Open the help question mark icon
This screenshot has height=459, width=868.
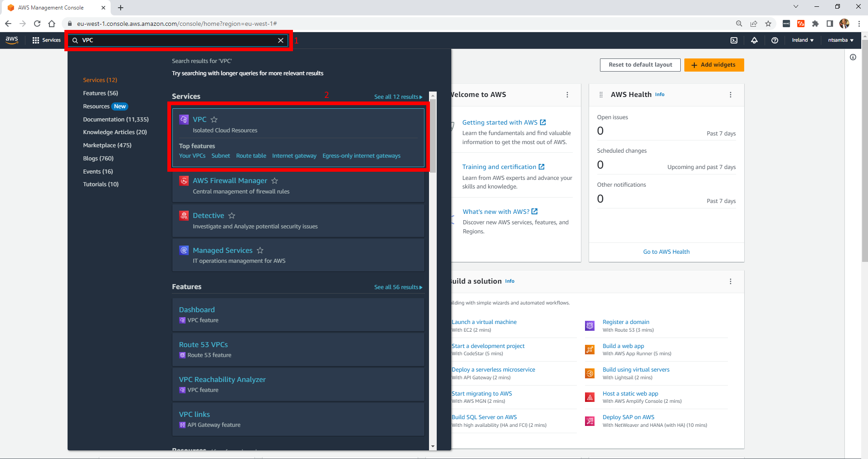tap(775, 40)
